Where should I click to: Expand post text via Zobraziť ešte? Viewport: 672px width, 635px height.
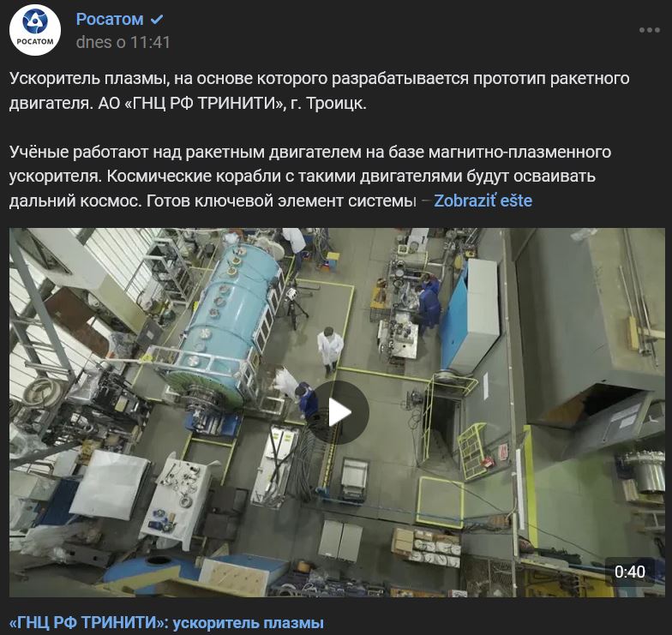[x=483, y=201]
